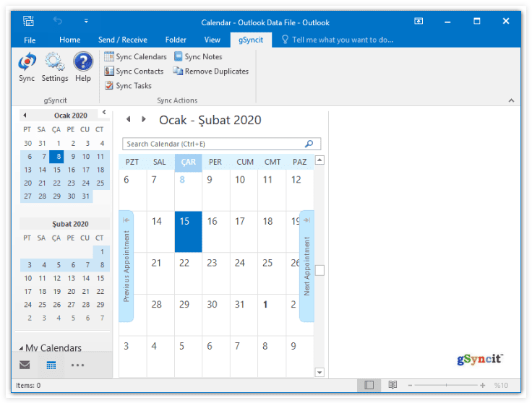Click 8 in the Ocak 2020 mini calendar
Viewport: 532px width, 403px height.
click(56, 157)
